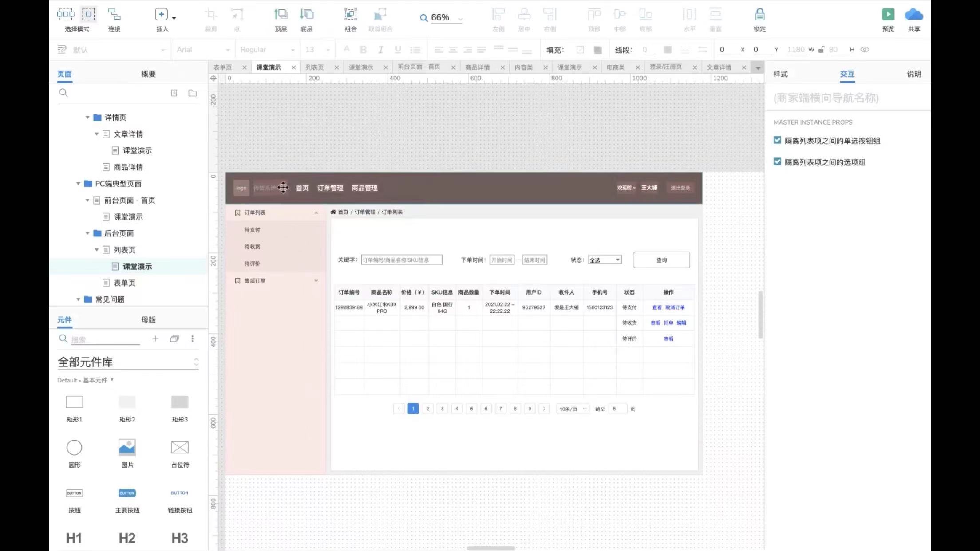Click add folder icon in pages panel

[x=192, y=93]
